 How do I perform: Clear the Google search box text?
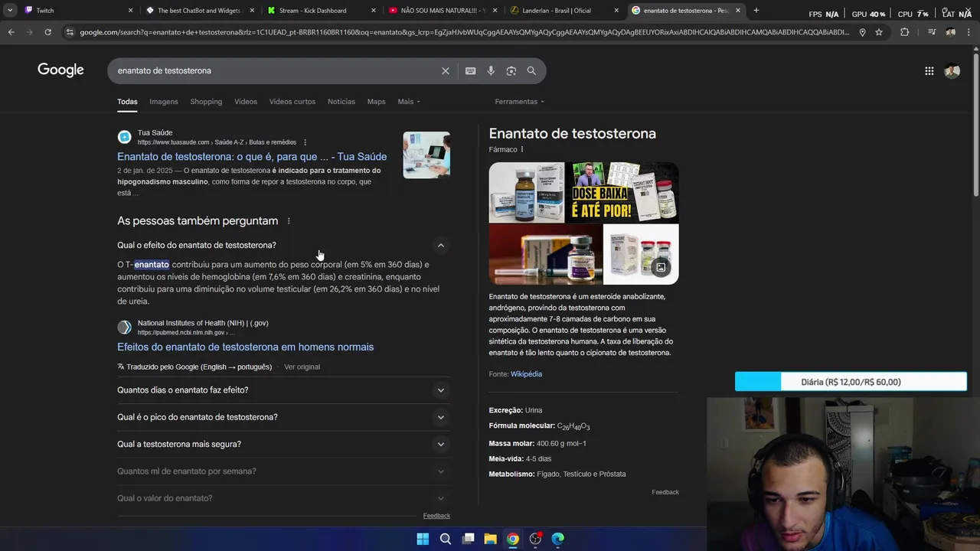coord(446,71)
